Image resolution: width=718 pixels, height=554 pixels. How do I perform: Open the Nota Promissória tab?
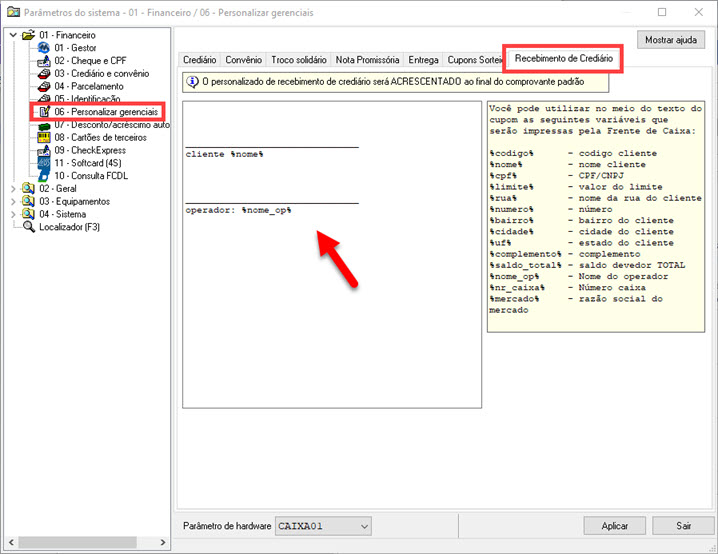click(x=367, y=60)
